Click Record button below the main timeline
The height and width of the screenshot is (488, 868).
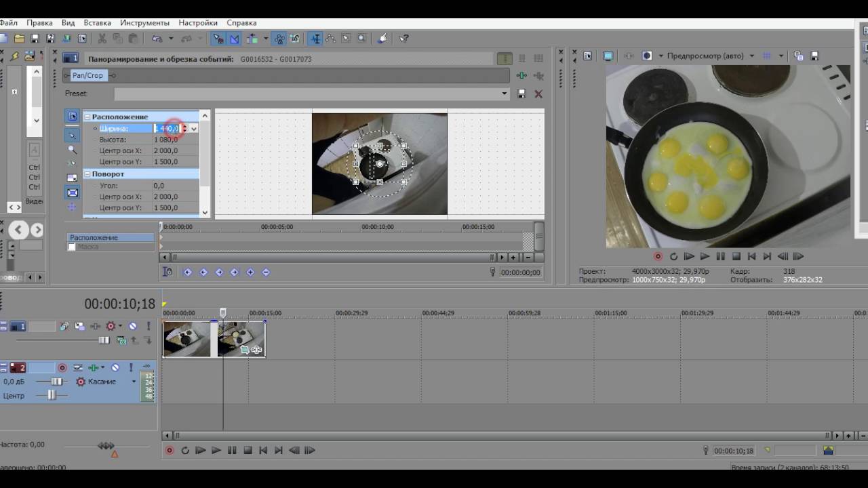coord(170,450)
